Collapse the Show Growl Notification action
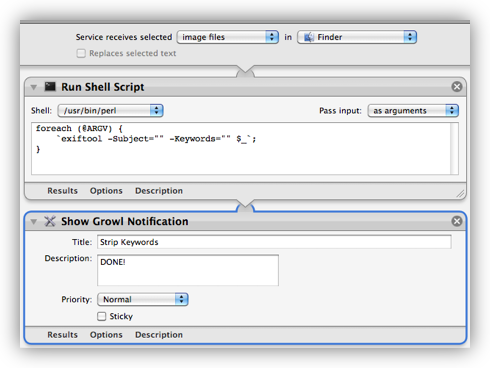This screenshot has width=490, height=368. point(34,222)
